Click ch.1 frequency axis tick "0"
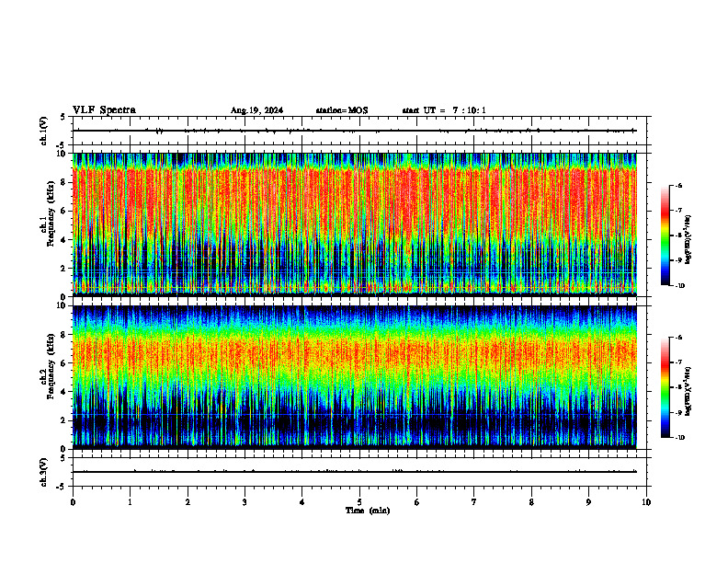 63,297
